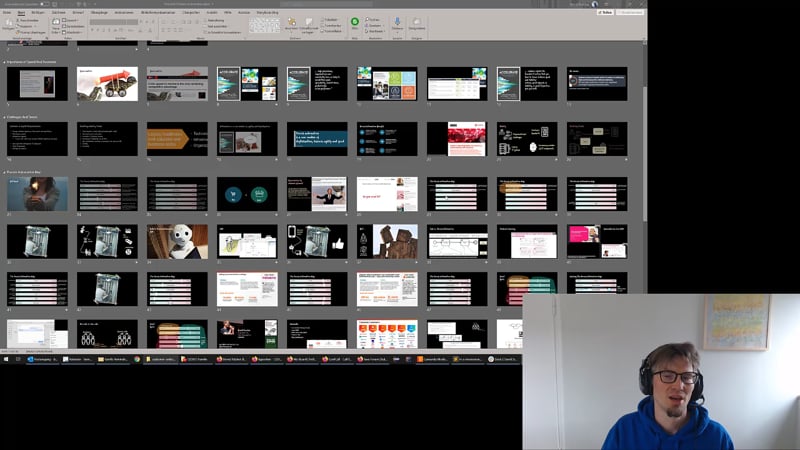The width and height of the screenshot is (800, 450).
Task: Collapse the Process Automated Way section
Action: (4, 172)
